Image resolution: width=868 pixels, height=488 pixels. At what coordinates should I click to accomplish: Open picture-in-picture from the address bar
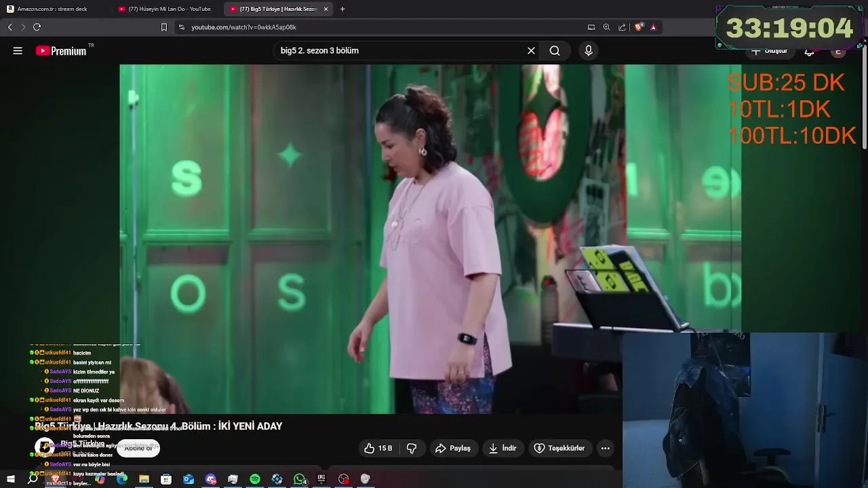click(591, 27)
